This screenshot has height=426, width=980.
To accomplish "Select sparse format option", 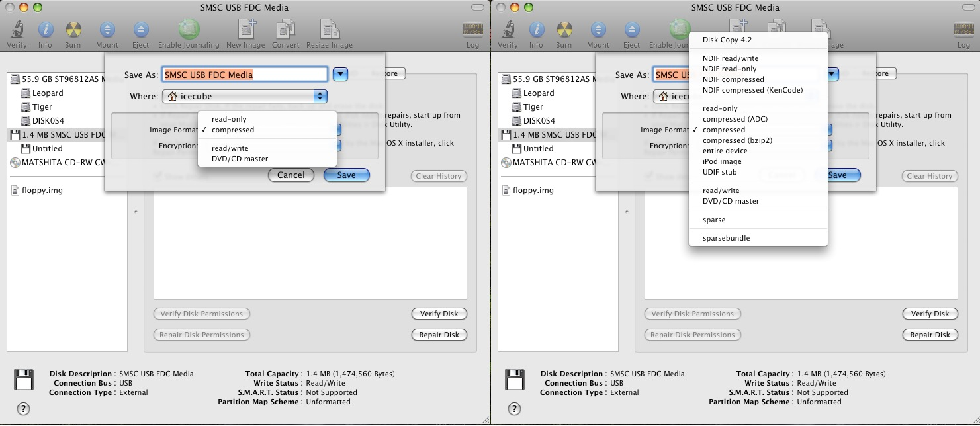I will 758,220.
